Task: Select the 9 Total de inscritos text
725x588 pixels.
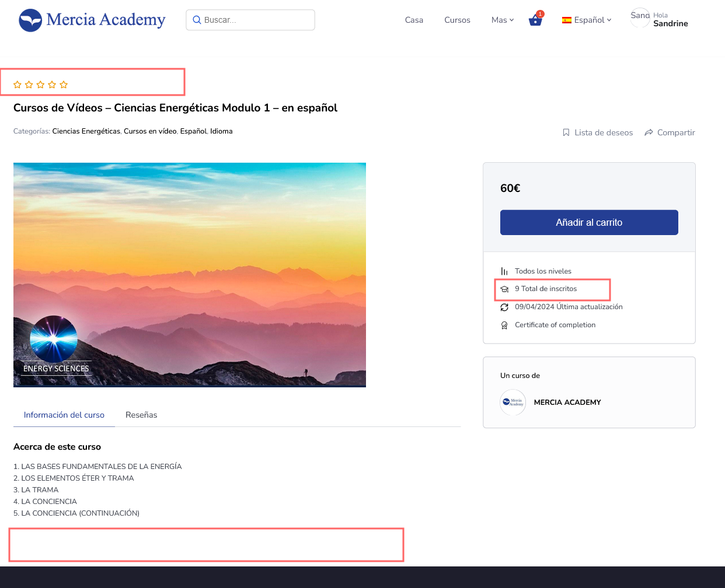Action: pos(546,289)
